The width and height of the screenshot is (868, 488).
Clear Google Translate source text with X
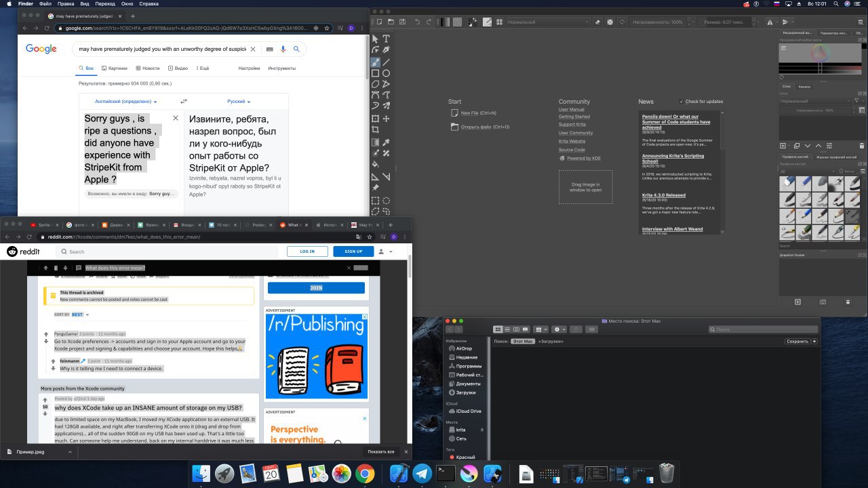pyautogui.click(x=176, y=118)
